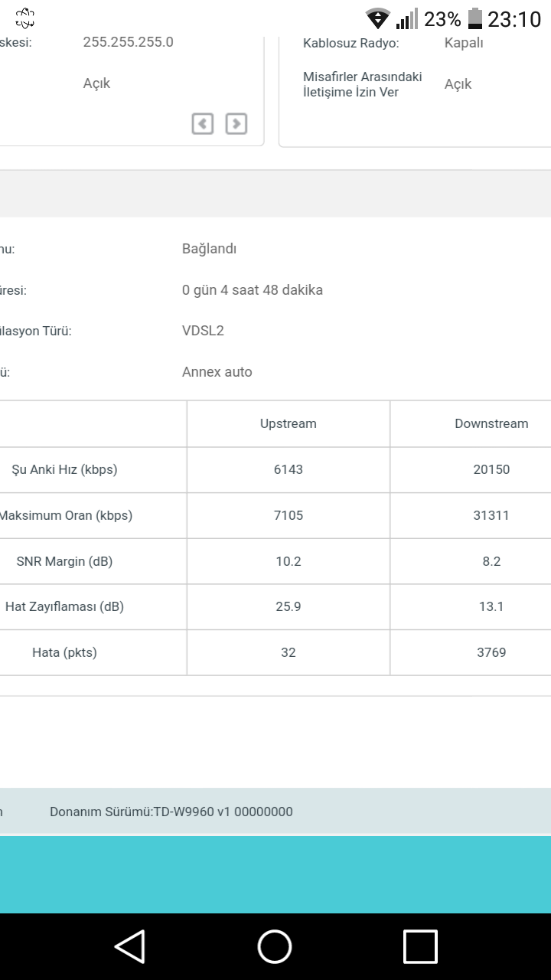Click the Downstream current speed value 20150
Image resolution: width=551 pixels, height=980 pixels.
tap(491, 469)
